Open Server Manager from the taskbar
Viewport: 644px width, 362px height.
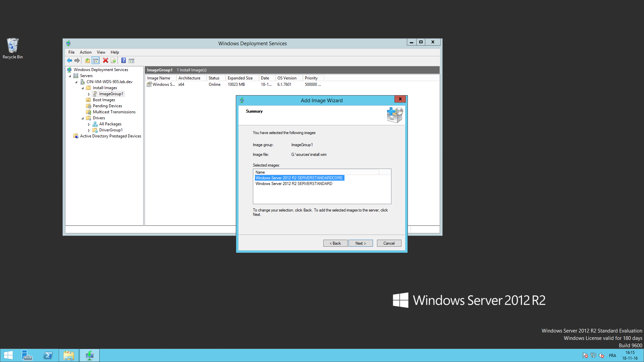[x=27, y=355]
